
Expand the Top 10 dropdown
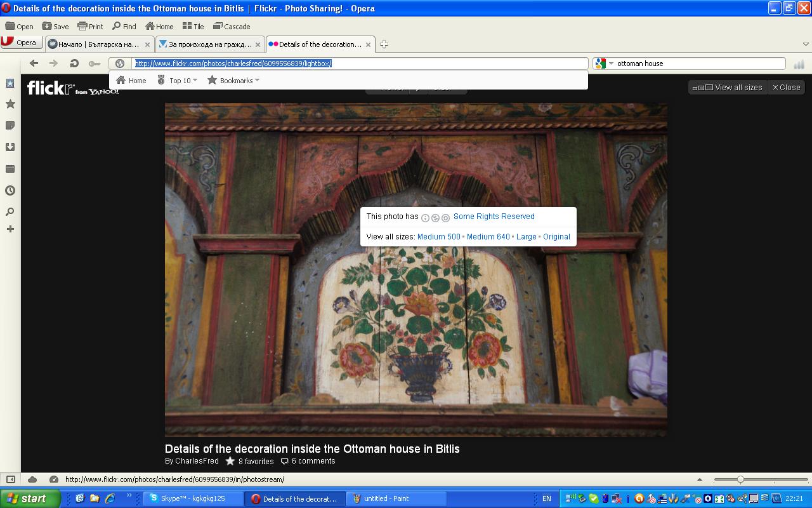[x=177, y=81]
